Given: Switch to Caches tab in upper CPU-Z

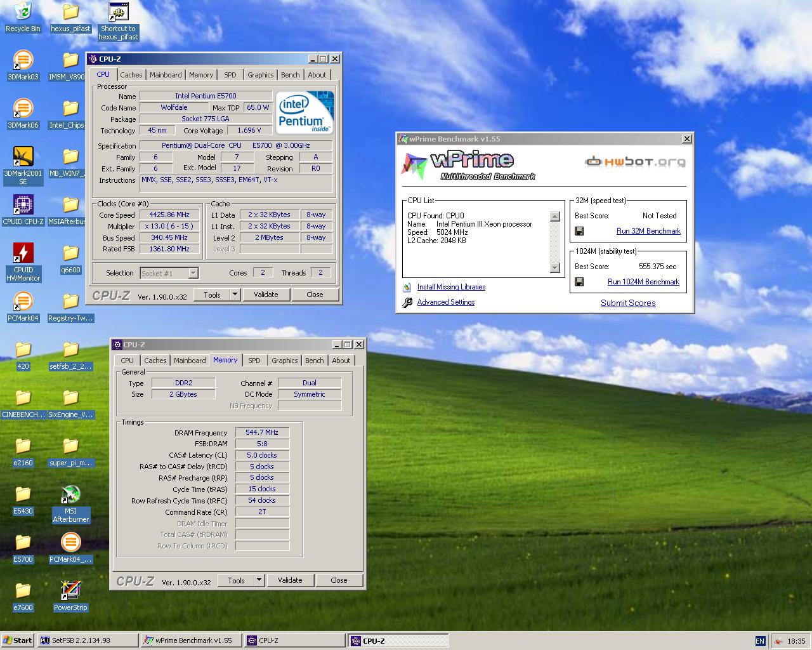Looking at the screenshot, I should (131, 75).
